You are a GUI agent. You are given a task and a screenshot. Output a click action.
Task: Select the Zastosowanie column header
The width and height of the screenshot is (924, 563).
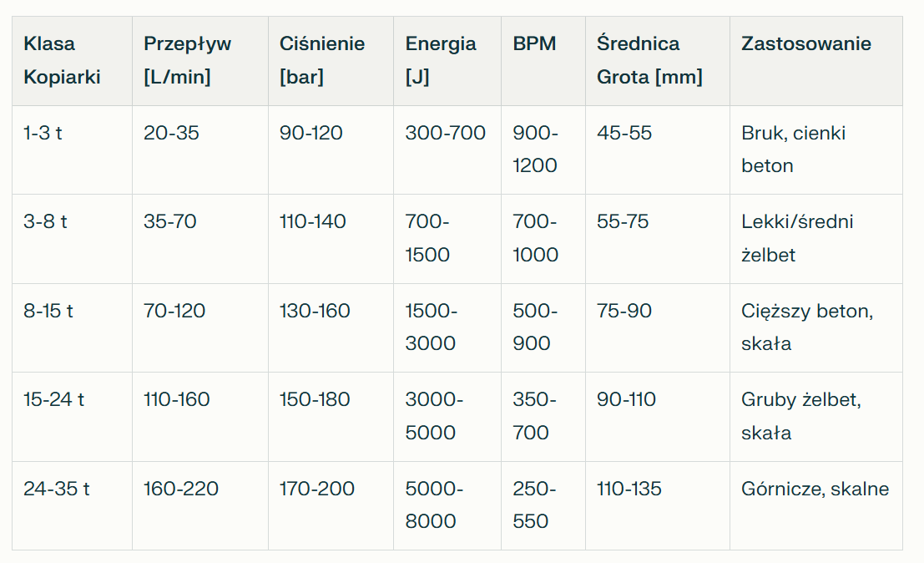[805, 44]
